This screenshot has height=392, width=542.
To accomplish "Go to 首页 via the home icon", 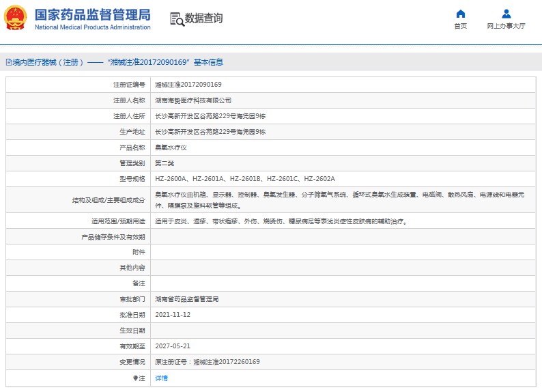I will point(460,14).
